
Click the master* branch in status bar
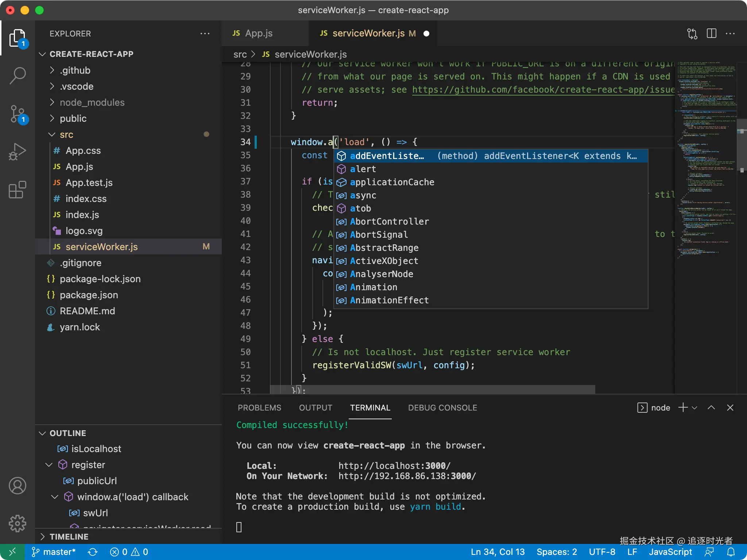[54, 552]
